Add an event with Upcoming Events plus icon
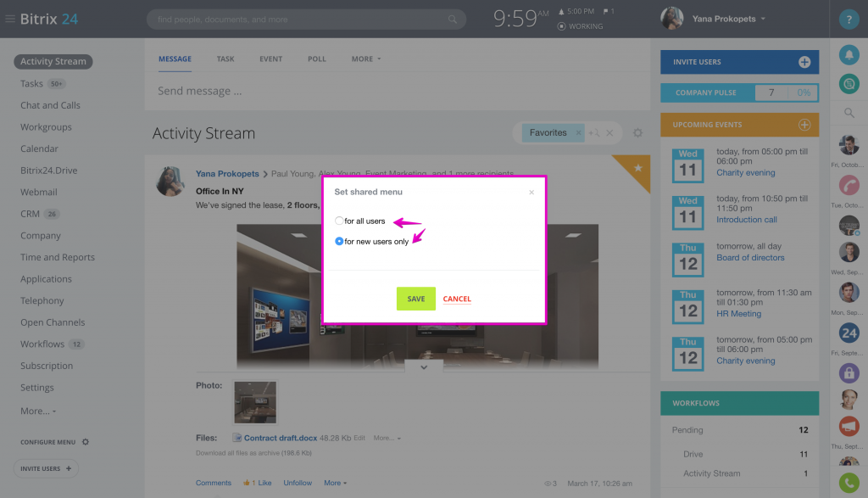The height and width of the screenshot is (498, 868). [x=804, y=125]
